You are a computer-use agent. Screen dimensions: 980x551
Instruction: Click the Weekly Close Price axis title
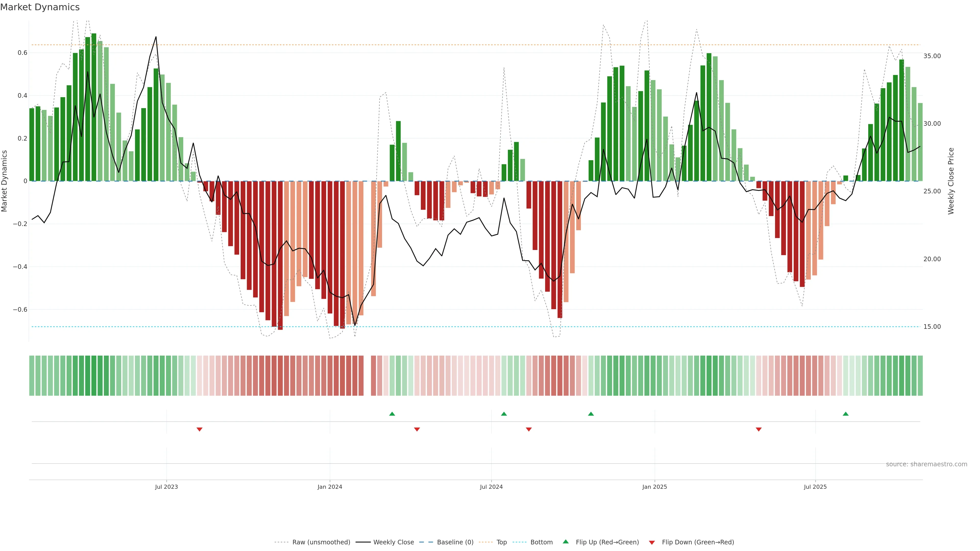(951, 181)
